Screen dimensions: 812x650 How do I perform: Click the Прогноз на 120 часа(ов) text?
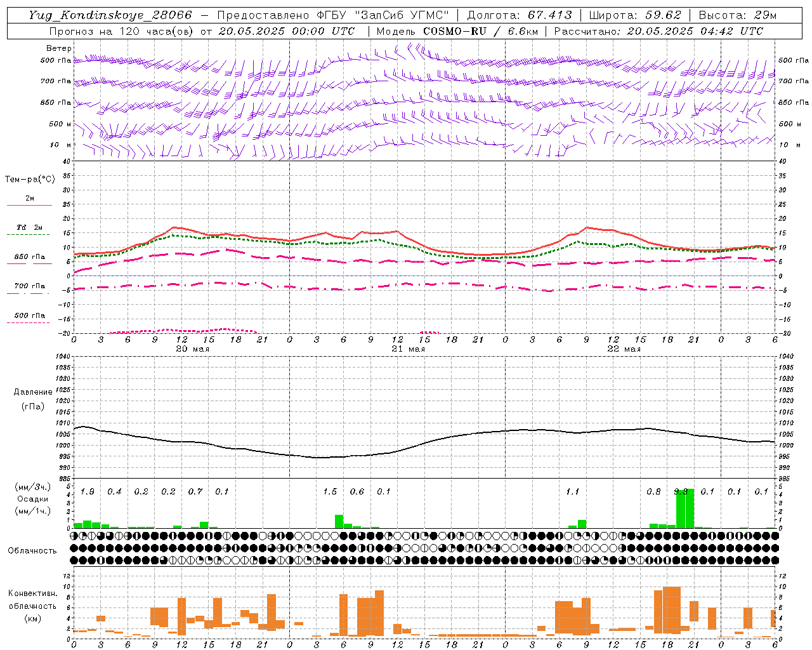point(122,31)
